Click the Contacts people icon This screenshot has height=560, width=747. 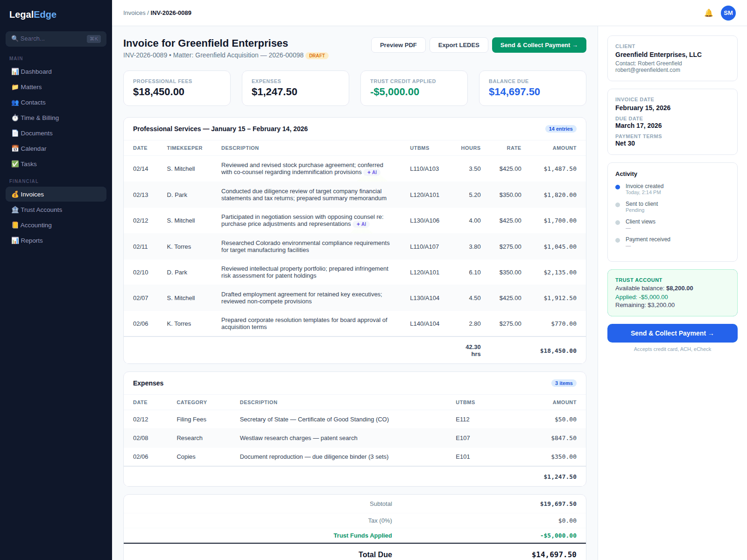click(15, 103)
